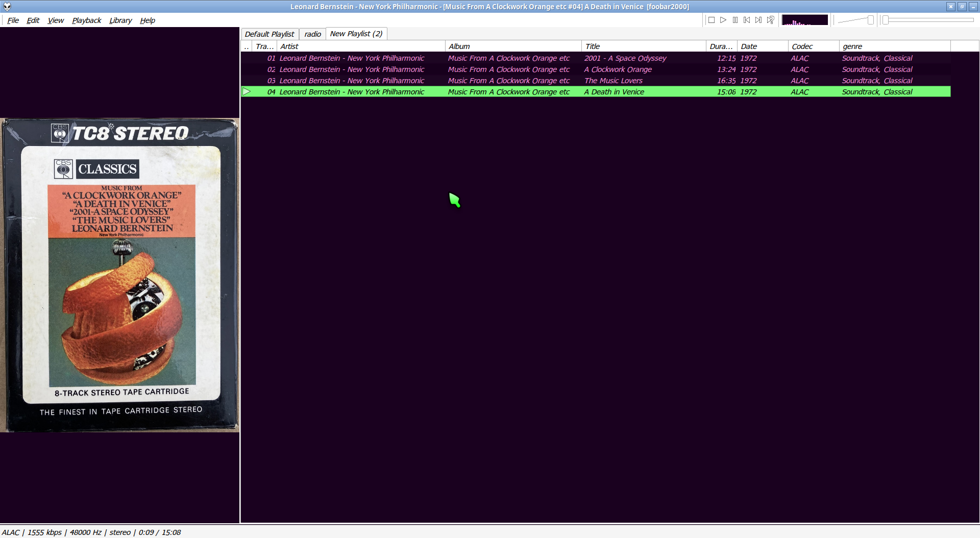
Task: Click the volume slider handle
Action: click(x=871, y=20)
